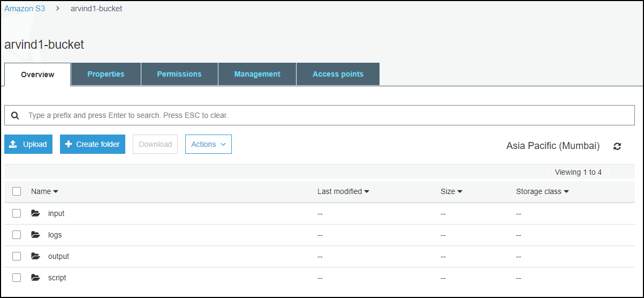Go to the Access points tab

[x=338, y=74]
